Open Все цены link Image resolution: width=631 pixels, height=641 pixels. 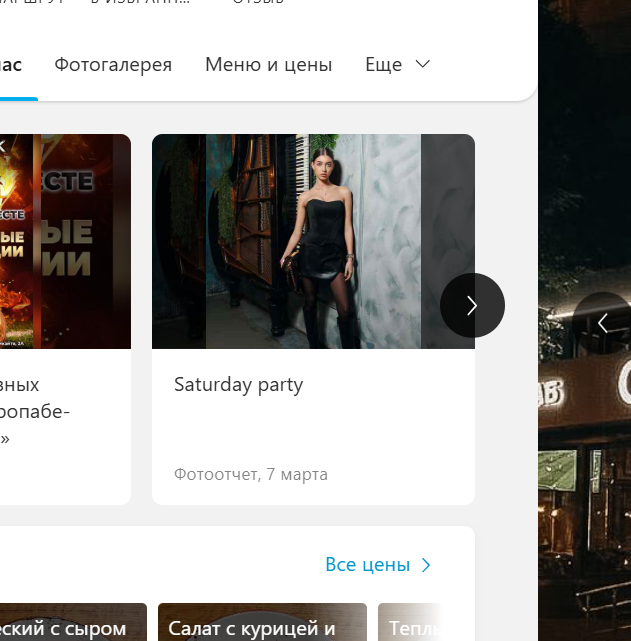click(368, 565)
